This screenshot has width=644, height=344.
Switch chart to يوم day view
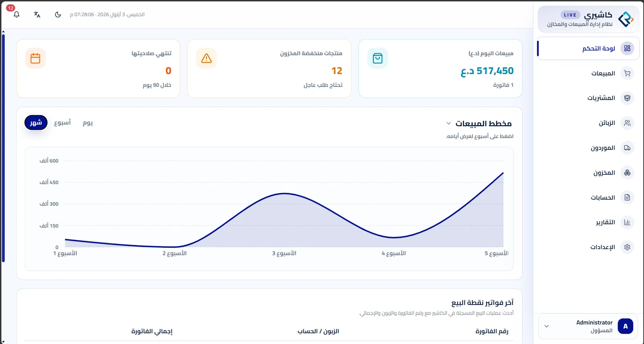[x=88, y=122]
